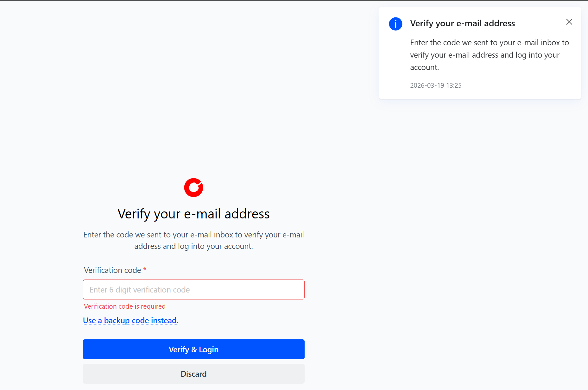Dismiss the notification with the X icon
Screen dimensions: 588x390
[x=569, y=22]
